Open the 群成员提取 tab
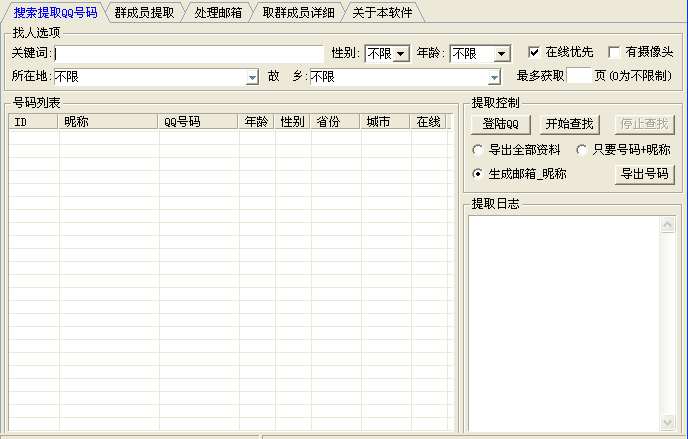Viewport: 688px width, 439px height. pos(144,12)
